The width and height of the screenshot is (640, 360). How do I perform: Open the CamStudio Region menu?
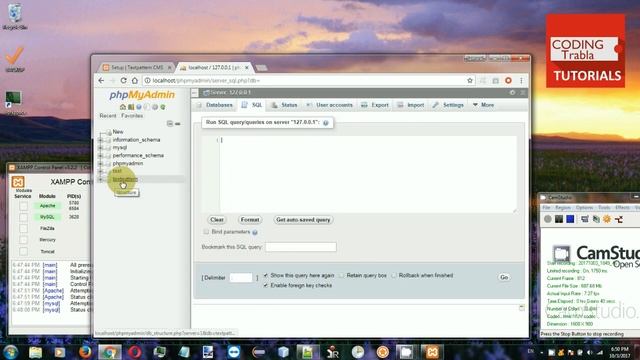click(563, 208)
